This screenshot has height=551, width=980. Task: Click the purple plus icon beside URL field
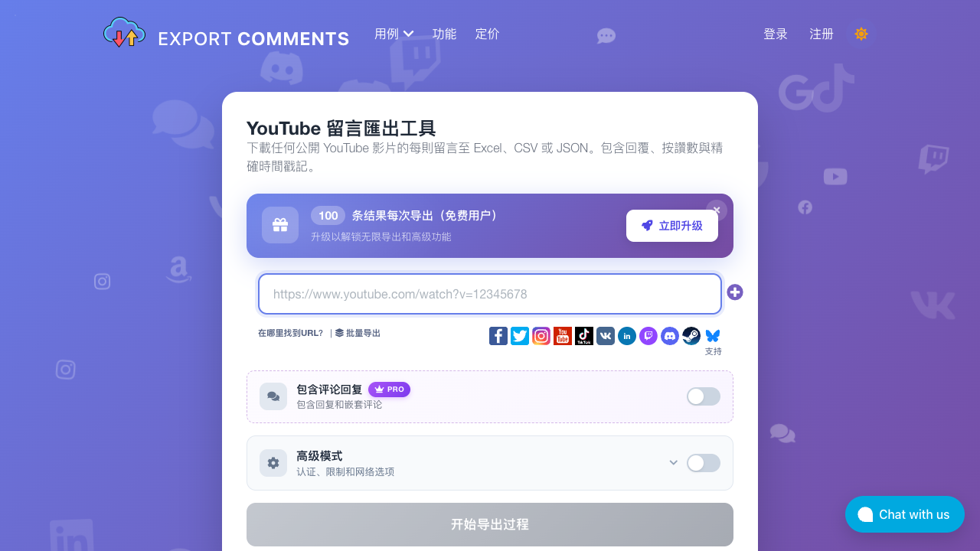point(735,292)
